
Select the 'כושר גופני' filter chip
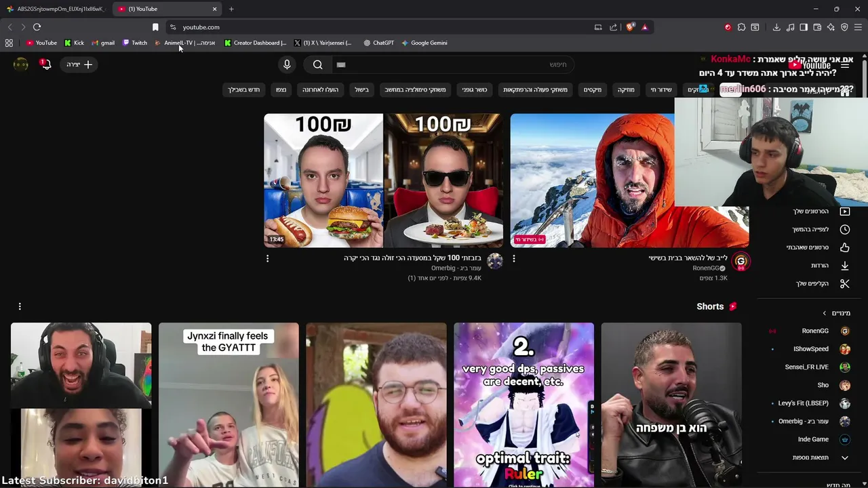click(475, 89)
